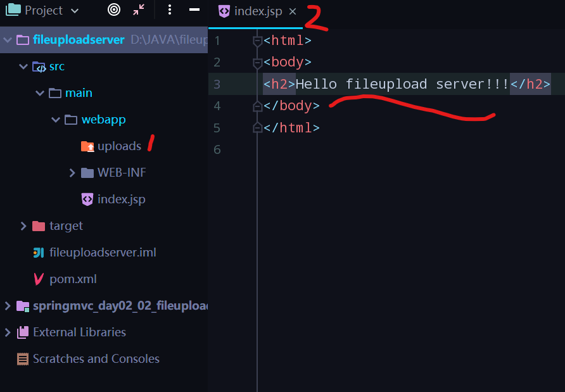Toggle fold marker at closing html tag
This screenshot has width=565, height=392.
(257, 127)
